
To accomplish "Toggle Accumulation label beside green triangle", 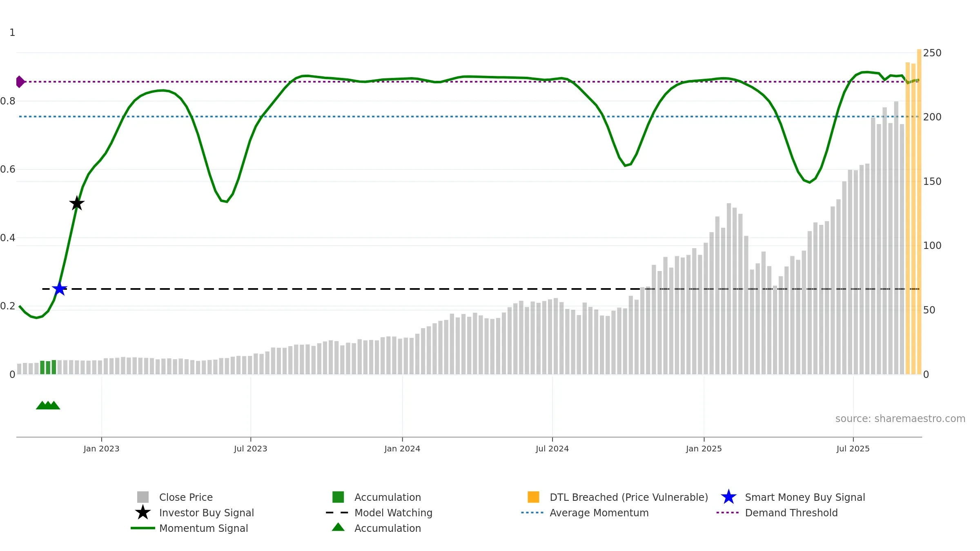I will (388, 528).
